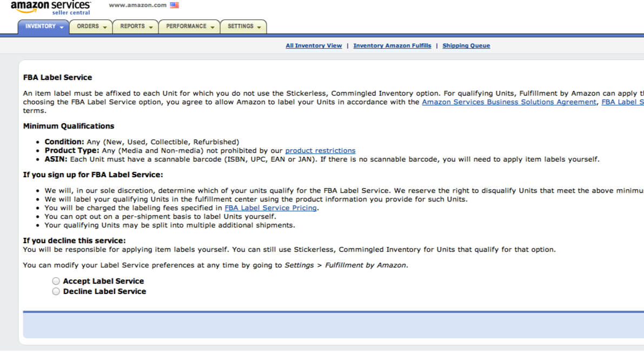The image size is (644, 355).
Task: View the product restrictions link
Action: click(320, 151)
